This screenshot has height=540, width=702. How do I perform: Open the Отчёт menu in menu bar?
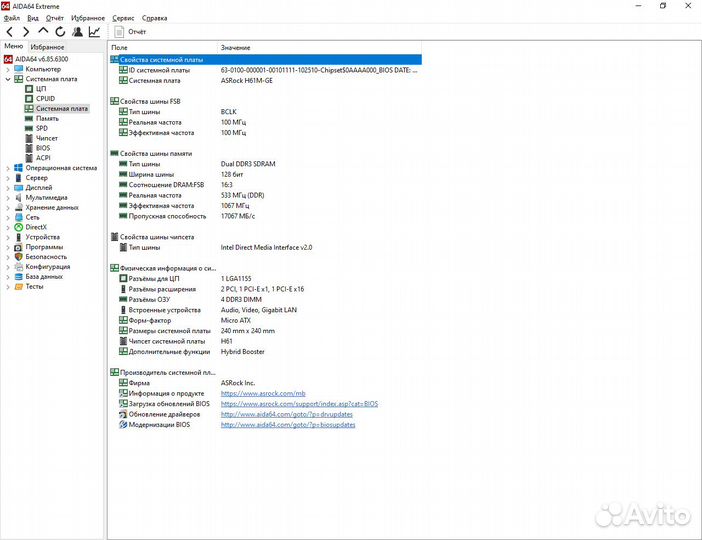point(55,18)
